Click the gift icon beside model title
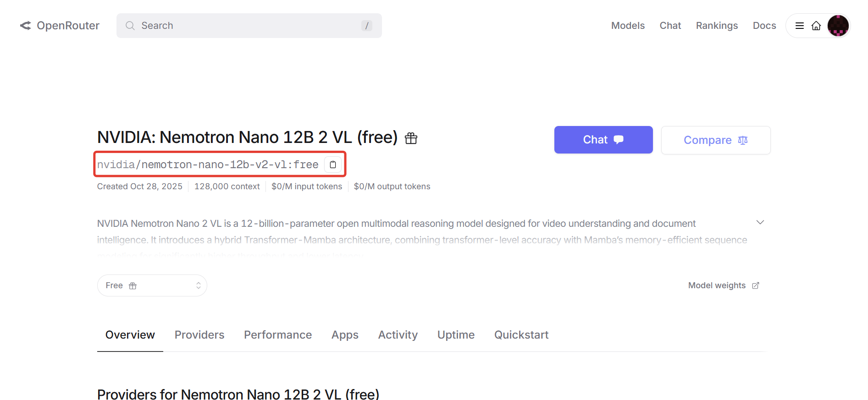 411,138
